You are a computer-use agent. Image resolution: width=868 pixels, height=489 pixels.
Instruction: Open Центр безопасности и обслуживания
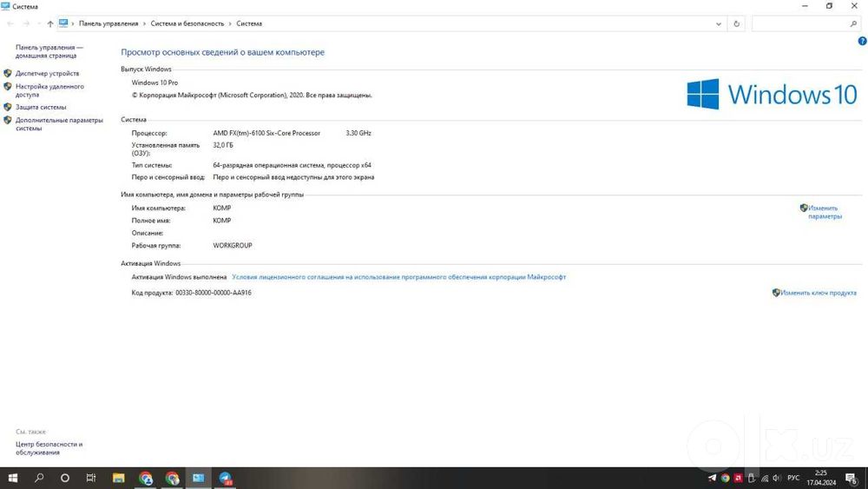tap(49, 448)
